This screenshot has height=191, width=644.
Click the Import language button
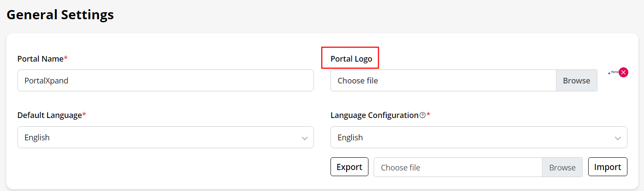coord(607,167)
